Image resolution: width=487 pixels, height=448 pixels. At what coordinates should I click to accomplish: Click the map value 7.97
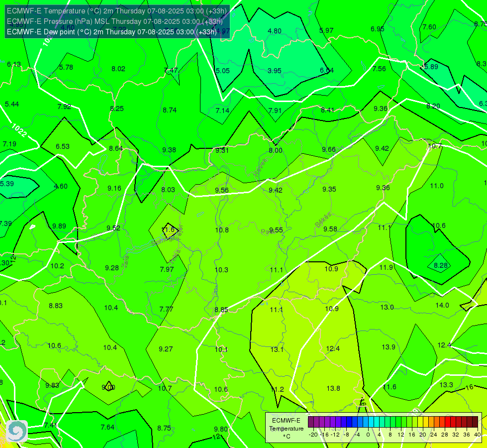(167, 269)
